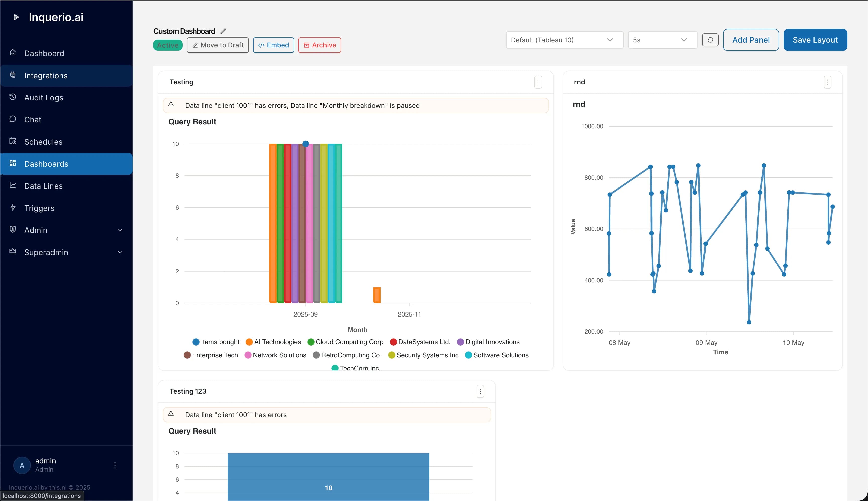
Task: Open the Default (Tableau 10) palette dropdown
Action: point(564,40)
